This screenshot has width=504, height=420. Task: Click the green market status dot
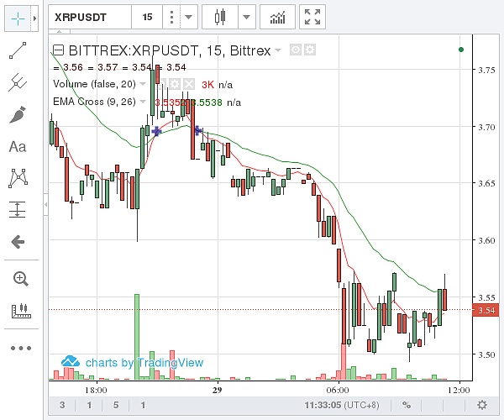click(461, 50)
